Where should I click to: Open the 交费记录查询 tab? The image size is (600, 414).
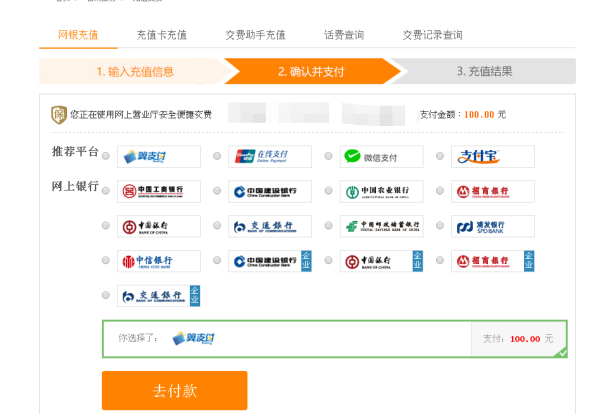point(432,35)
